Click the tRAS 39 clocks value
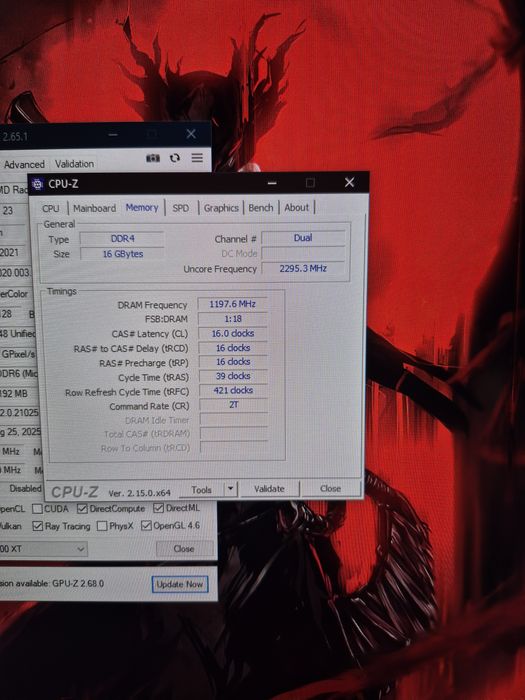 pos(233,376)
